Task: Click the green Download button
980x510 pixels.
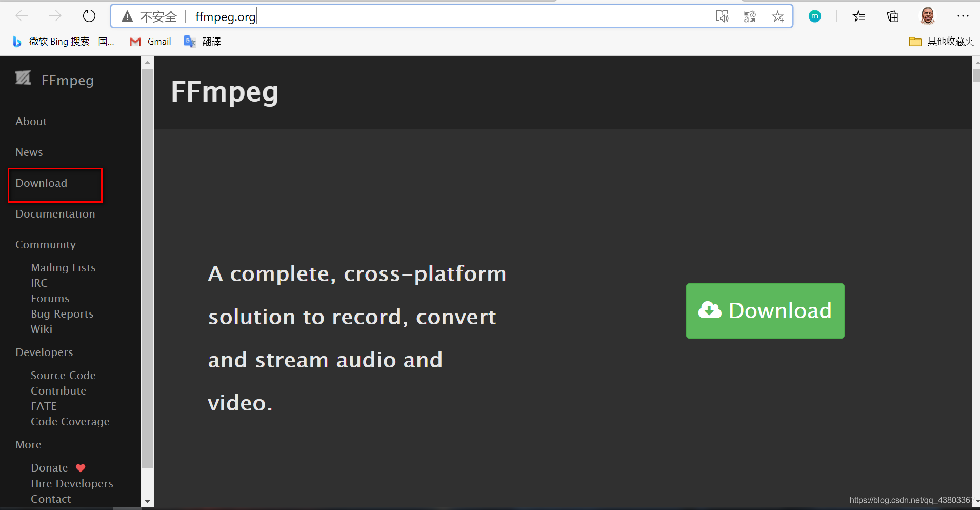Action: 765,311
